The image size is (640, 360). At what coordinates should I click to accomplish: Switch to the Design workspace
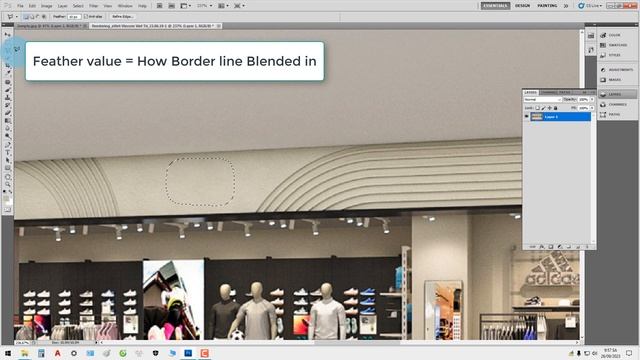click(522, 6)
